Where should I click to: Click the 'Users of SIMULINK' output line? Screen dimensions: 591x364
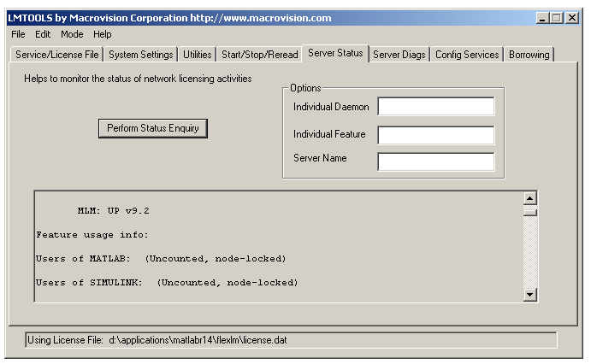coord(167,283)
